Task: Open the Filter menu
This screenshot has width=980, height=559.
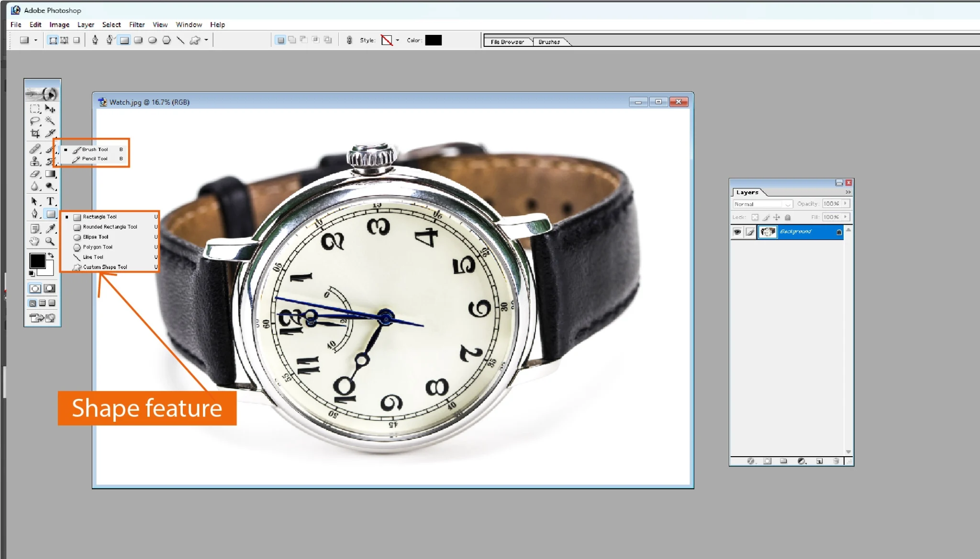Action: (137, 25)
